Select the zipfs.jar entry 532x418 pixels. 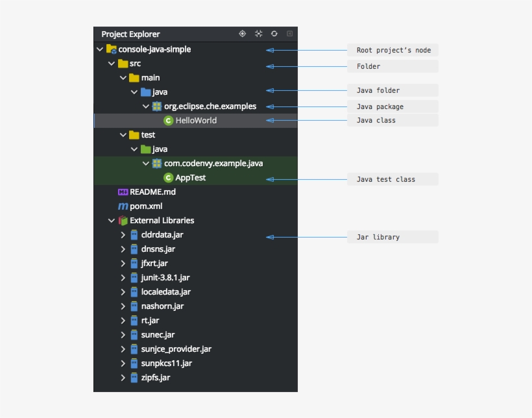click(156, 378)
